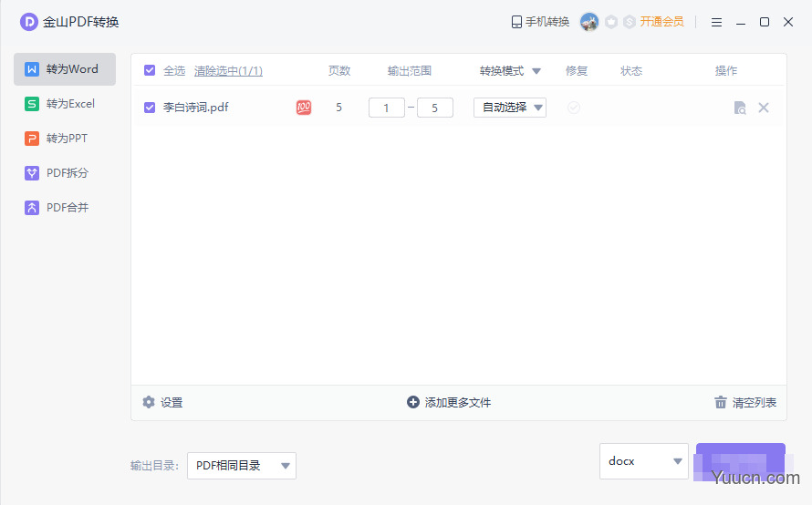Switch to 转为PPT tab
Image resolution: width=812 pixels, height=505 pixels.
pyautogui.click(x=65, y=139)
